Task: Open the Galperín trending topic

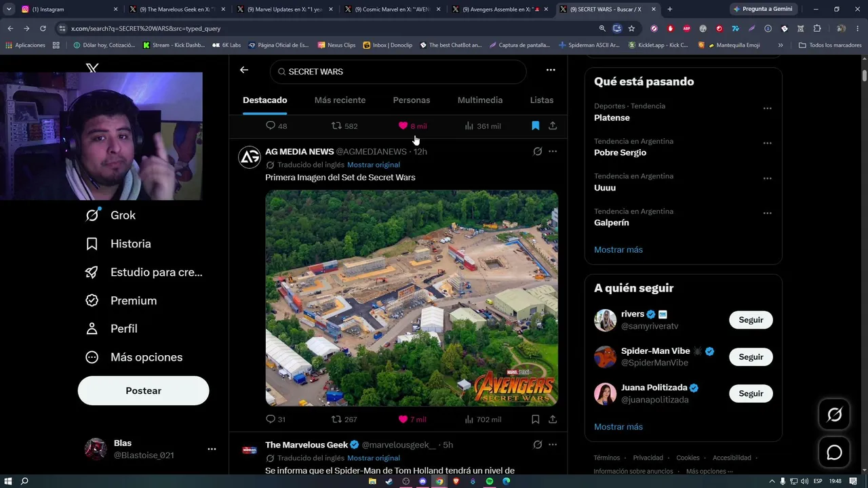Action: pyautogui.click(x=612, y=223)
